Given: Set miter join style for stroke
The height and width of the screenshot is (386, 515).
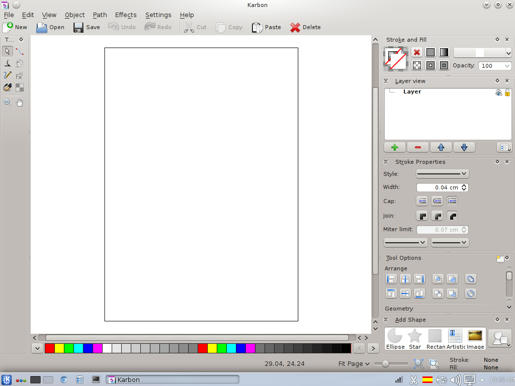Looking at the screenshot, I should pos(422,216).
